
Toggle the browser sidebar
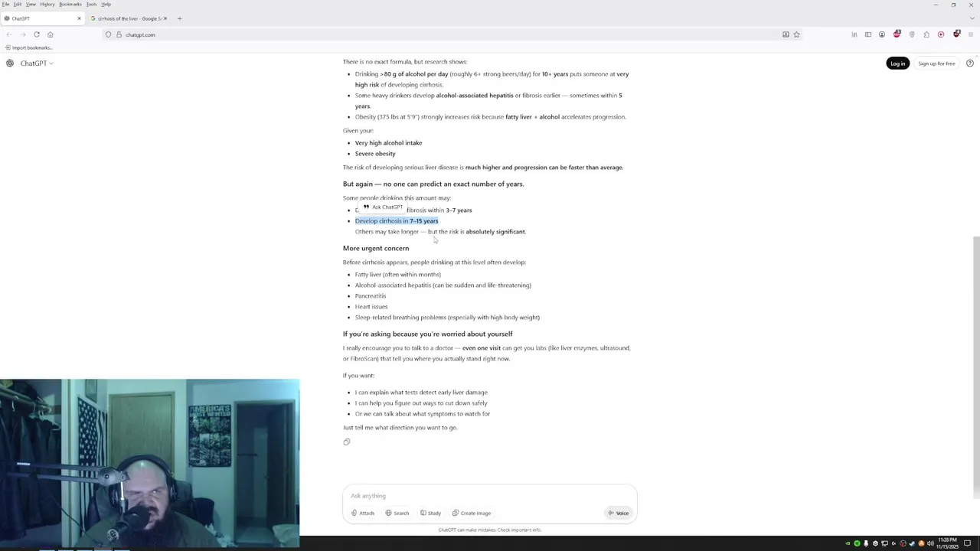(868, 34)
